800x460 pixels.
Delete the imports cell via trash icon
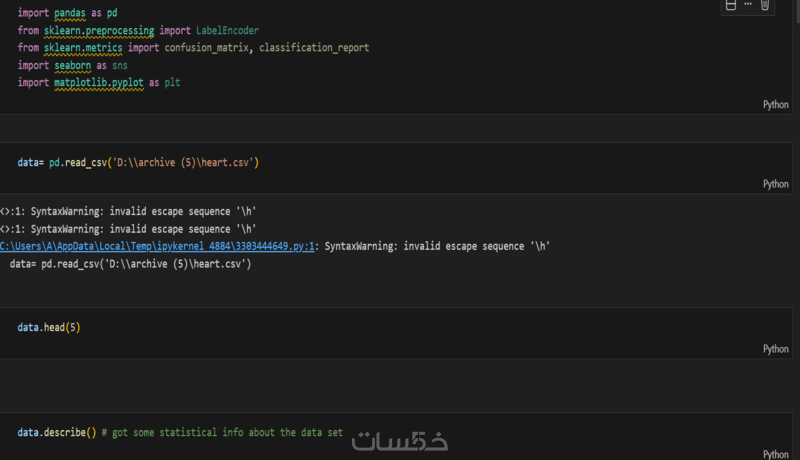coord(765,5)
